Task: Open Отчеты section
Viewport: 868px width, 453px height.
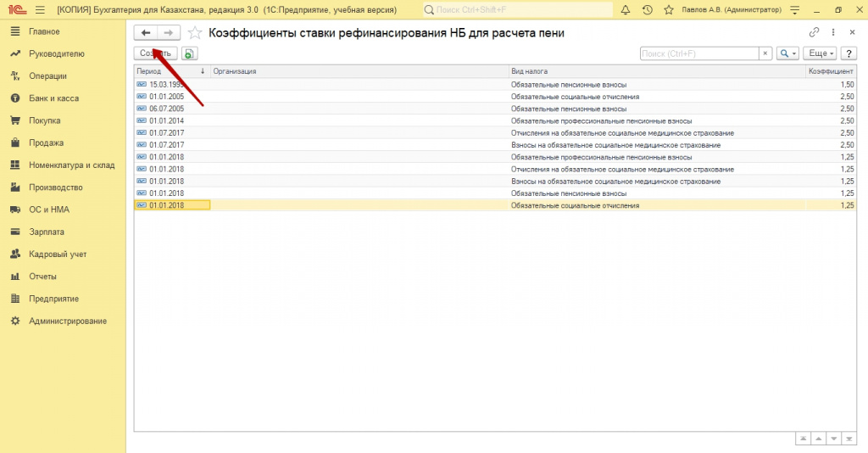Action: 42,277
